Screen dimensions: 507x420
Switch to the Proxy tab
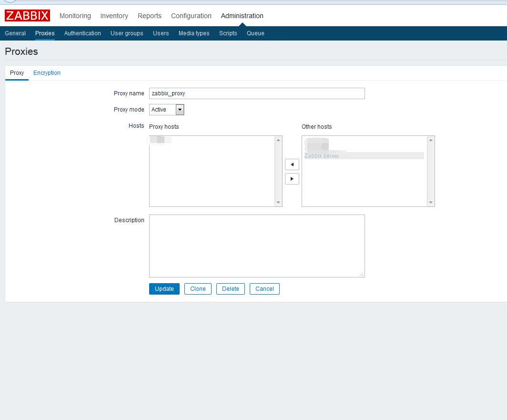[17, 73]
